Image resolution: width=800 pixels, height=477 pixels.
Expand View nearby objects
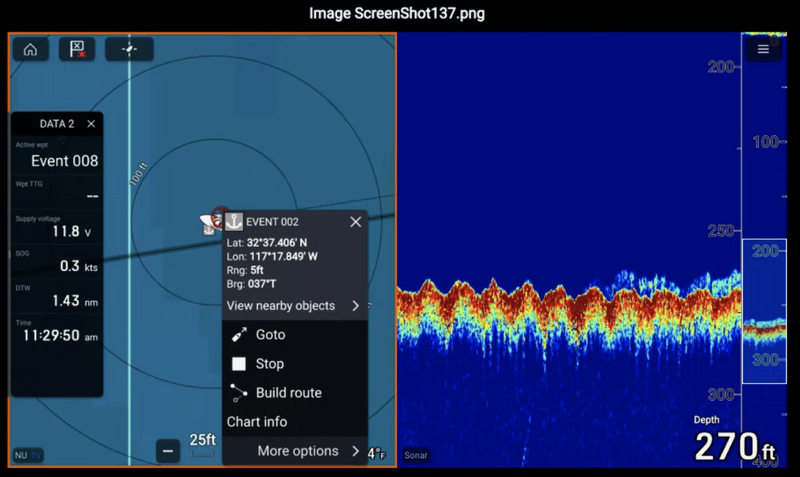coord(294,306)
